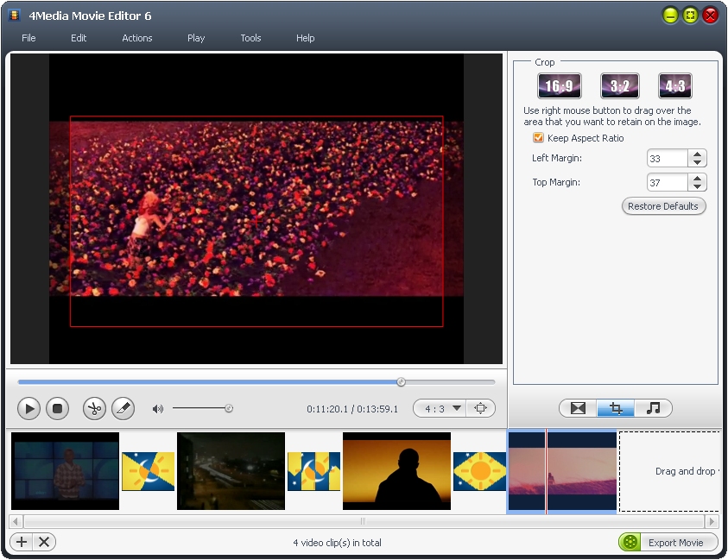
Task: Open the Actions menu
Action: click(x=136, y=38)
